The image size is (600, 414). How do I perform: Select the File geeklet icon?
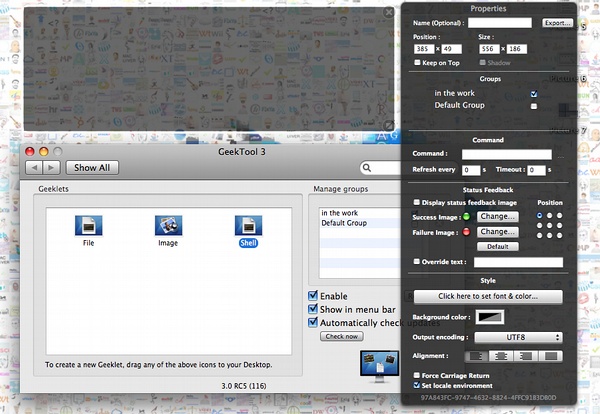(x=88, y=226)
